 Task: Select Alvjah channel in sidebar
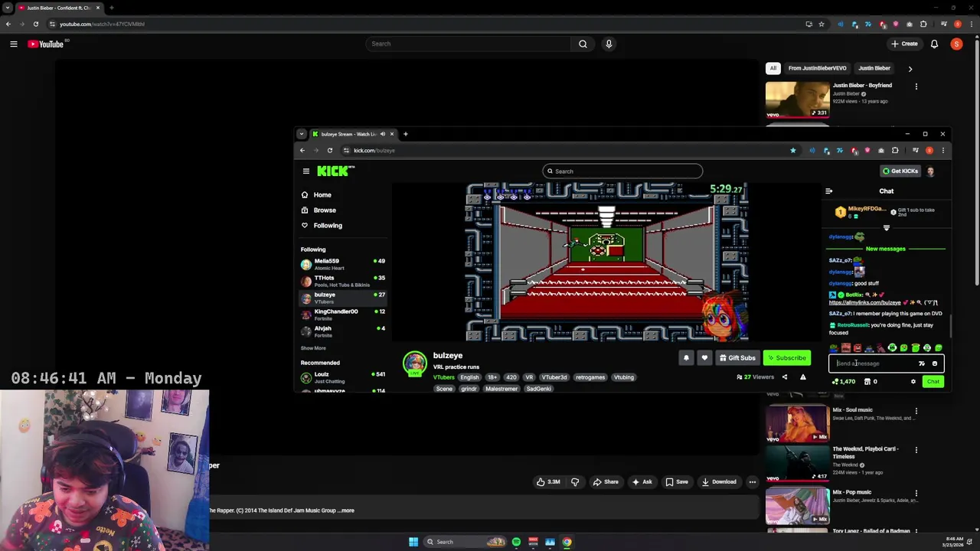(343, 331)
